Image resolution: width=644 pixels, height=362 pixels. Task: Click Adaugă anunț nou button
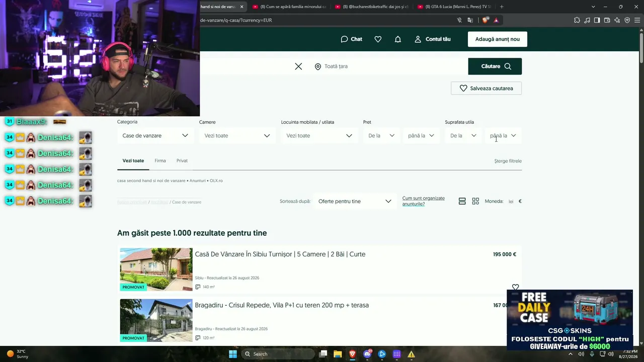tap(498, 39)
